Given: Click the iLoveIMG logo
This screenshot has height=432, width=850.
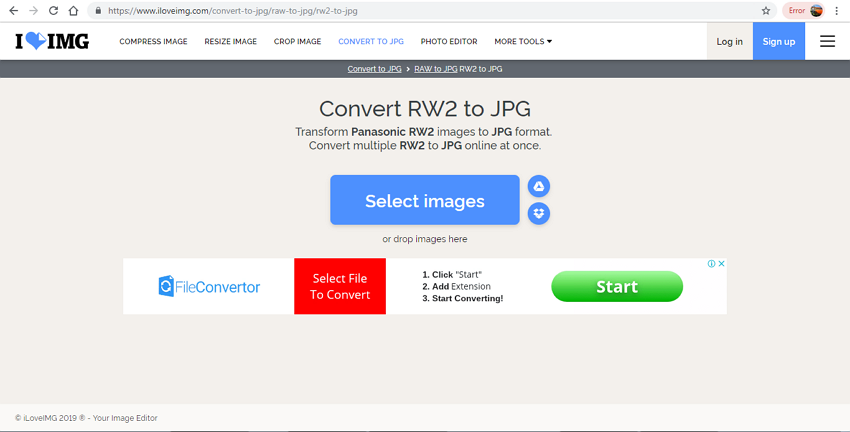Looking at the screenshot, I should point(52,42).
